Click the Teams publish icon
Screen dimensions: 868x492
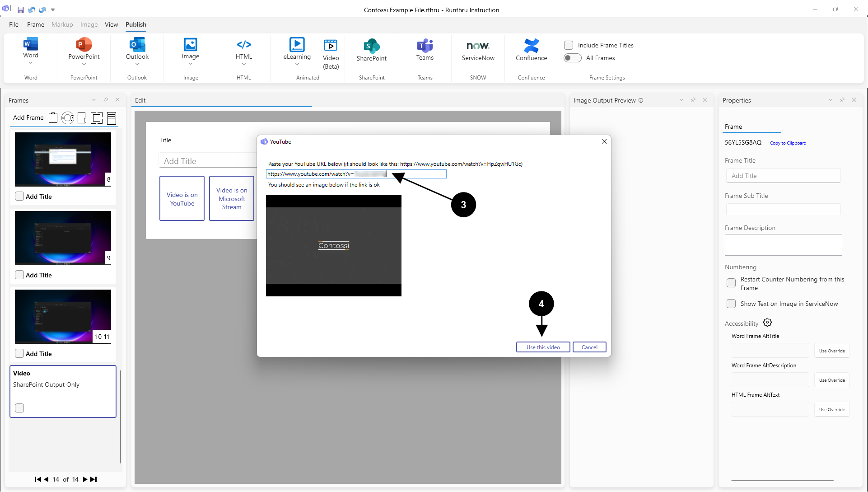[425, 46]
